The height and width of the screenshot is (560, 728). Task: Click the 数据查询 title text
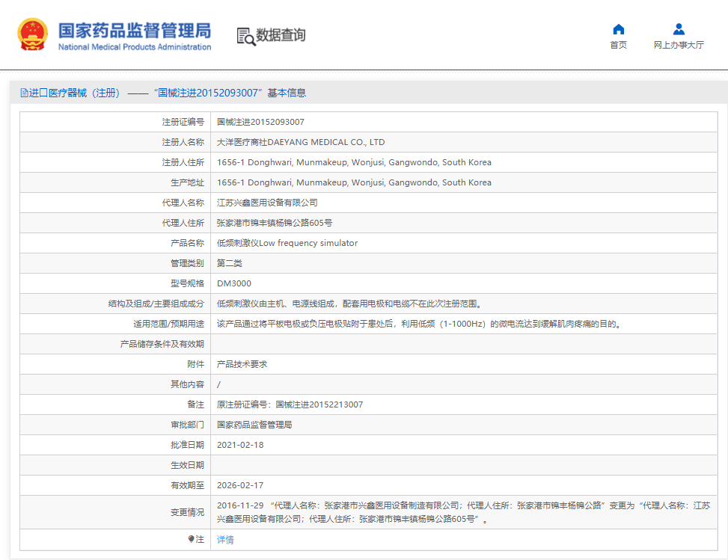click(x=281, y=35)
